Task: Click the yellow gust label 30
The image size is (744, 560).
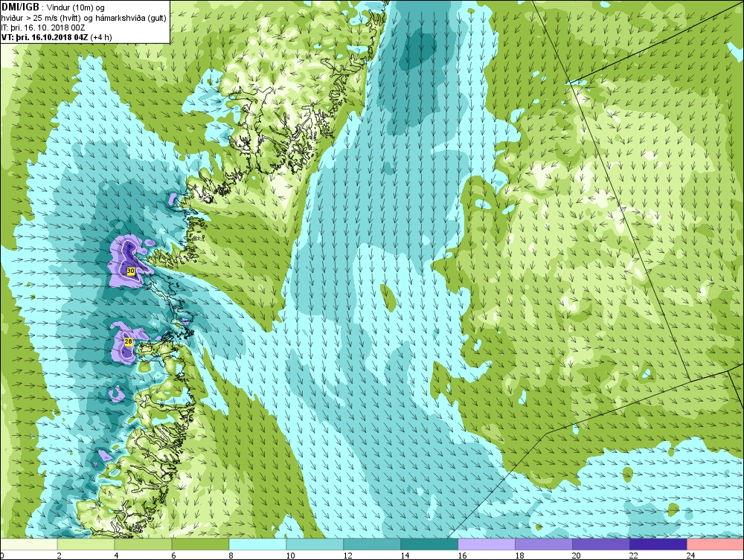Action: [131, 271]
